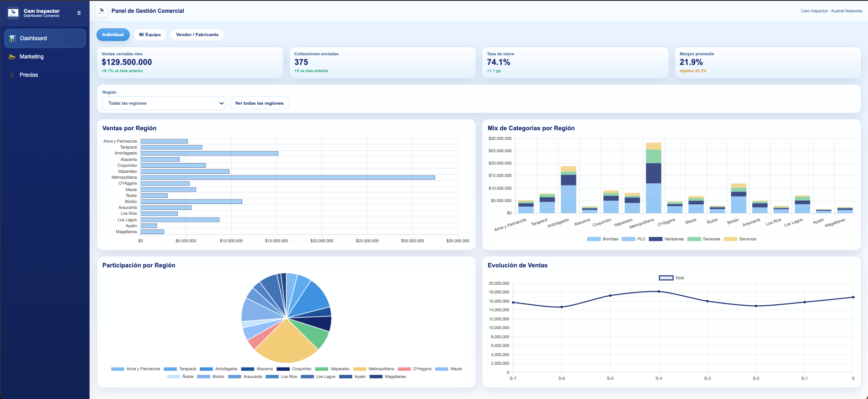Click the objetivo 20.3% text
Viewport: 868px width, 399px height.
(x=693, y=71)
